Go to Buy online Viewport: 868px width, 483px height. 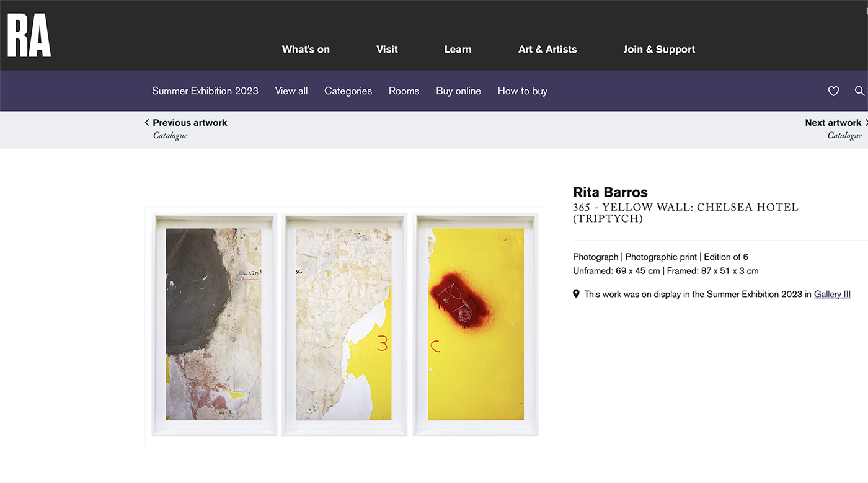click(x=458, y=91)
